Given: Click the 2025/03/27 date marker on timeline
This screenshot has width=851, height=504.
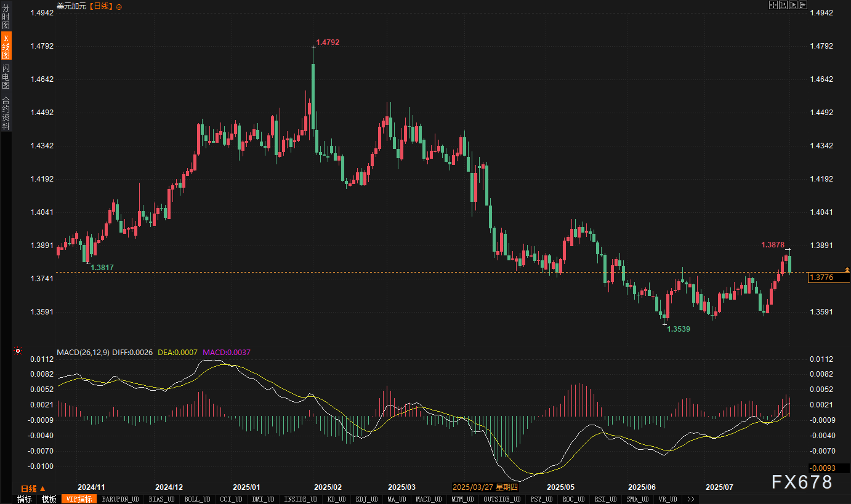Looking at the screenshot, I should click(485, 486).
